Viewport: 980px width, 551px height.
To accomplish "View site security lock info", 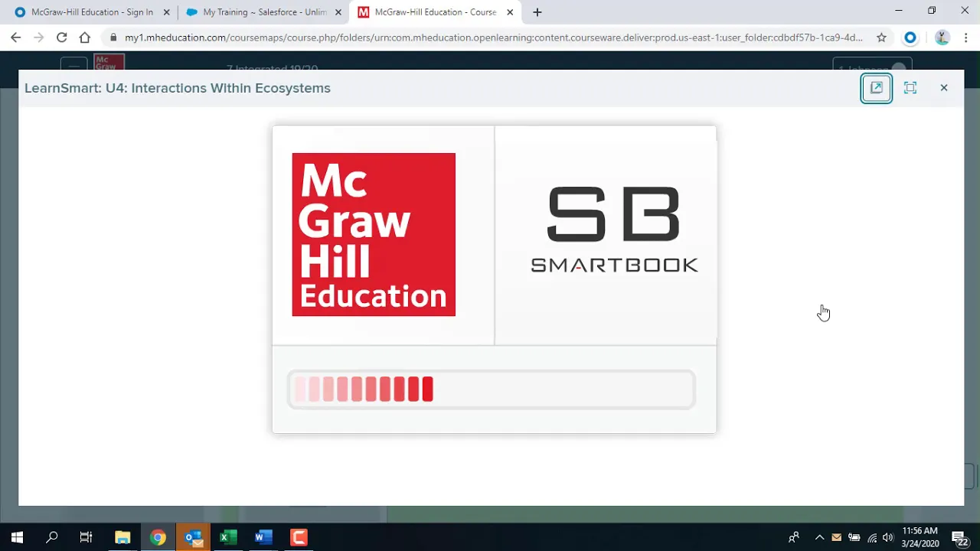I will (113, 37).
